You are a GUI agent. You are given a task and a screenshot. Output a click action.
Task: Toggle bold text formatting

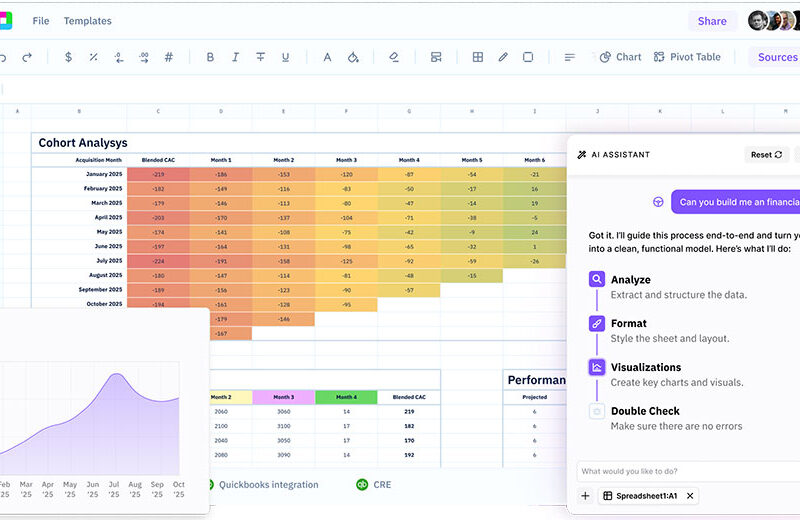[x=210, y=57]
